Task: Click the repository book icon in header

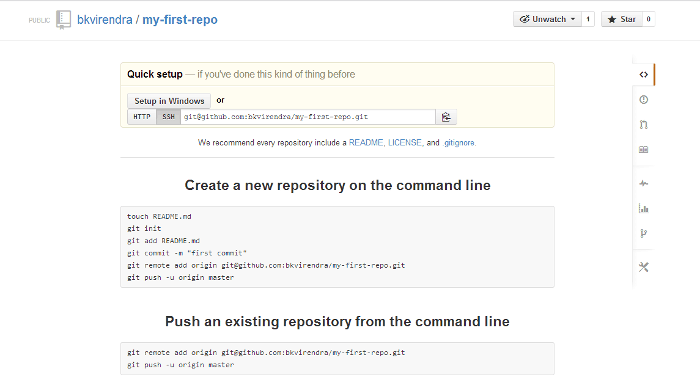Action: click(x=63, y=20)
